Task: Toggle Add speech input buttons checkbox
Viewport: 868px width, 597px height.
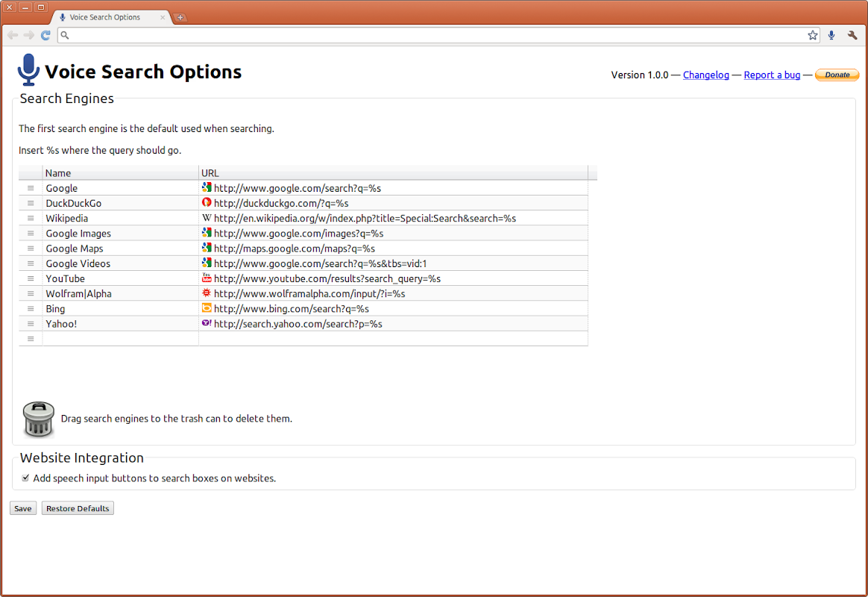Action: (x=25, y=478)
